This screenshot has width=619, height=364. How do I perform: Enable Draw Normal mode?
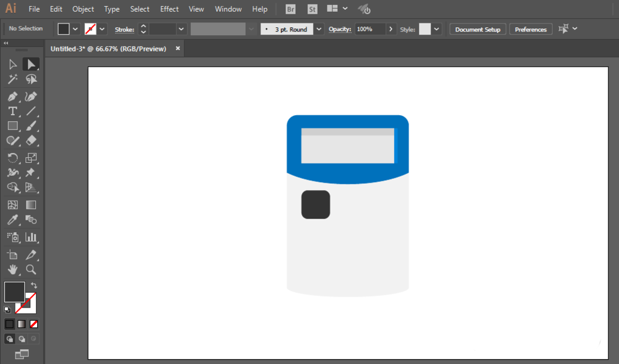coord(9,339)
